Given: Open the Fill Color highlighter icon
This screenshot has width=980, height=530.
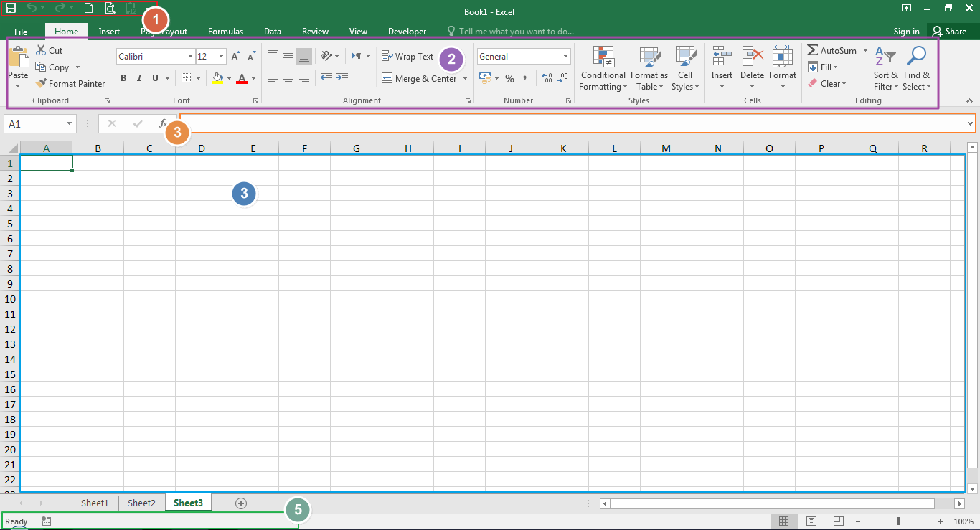Looking at the screenshot, I should point(217,78).
